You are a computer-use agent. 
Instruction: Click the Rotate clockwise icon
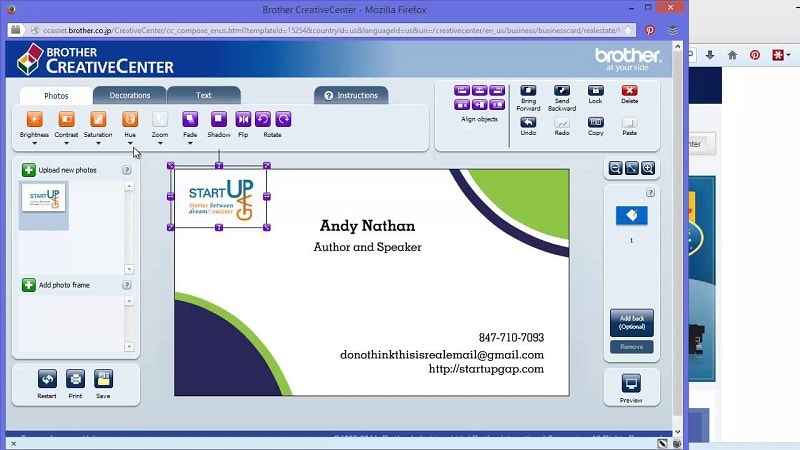coord(283,120)
